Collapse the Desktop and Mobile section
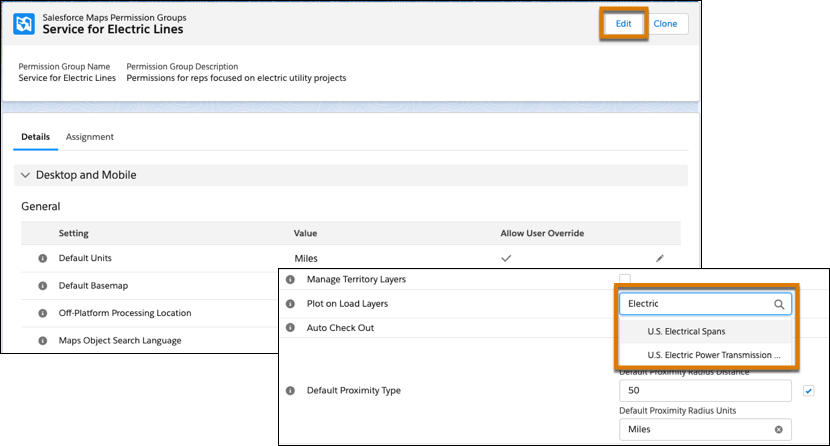 25,175
